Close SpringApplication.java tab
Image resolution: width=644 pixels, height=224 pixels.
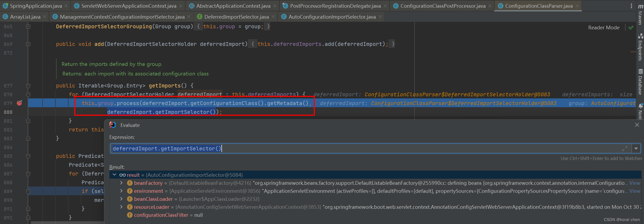coord(66,6)
